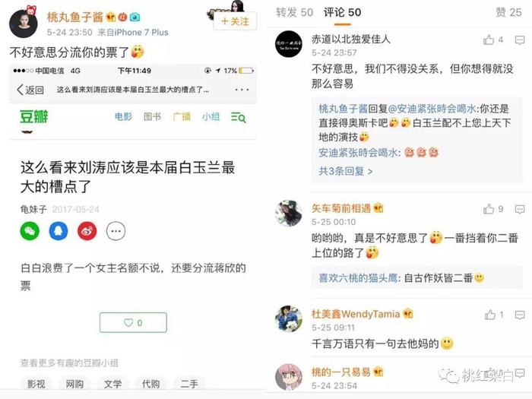The image size is (532, 399).
Task: Tap the Weibo share icon
Action: point(87,231)
